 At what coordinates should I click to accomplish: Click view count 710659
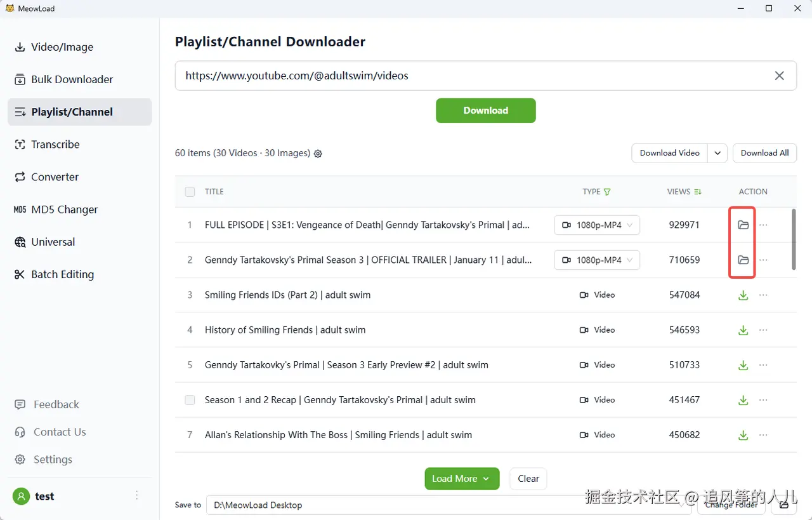coord(684,260)
